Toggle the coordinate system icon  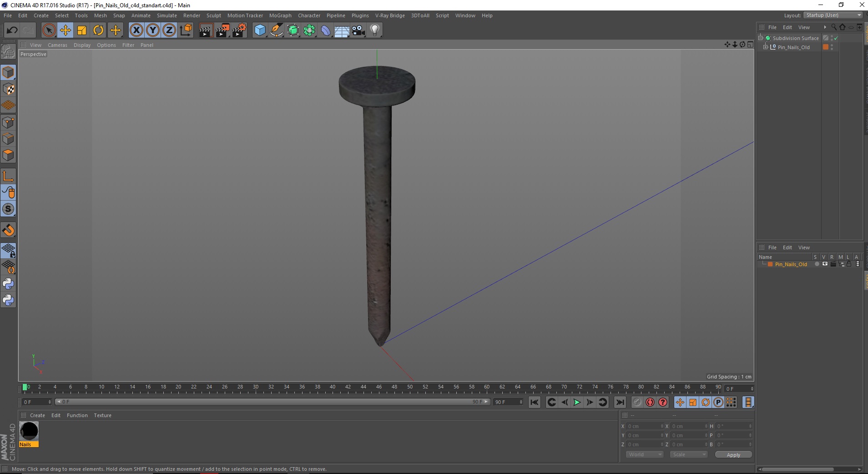pyautogui.click(x=186, y=30)
